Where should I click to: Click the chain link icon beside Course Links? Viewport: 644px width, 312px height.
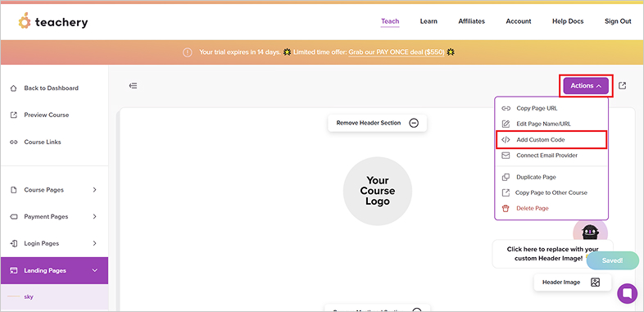pyautogui.click(x=14, y=142)
